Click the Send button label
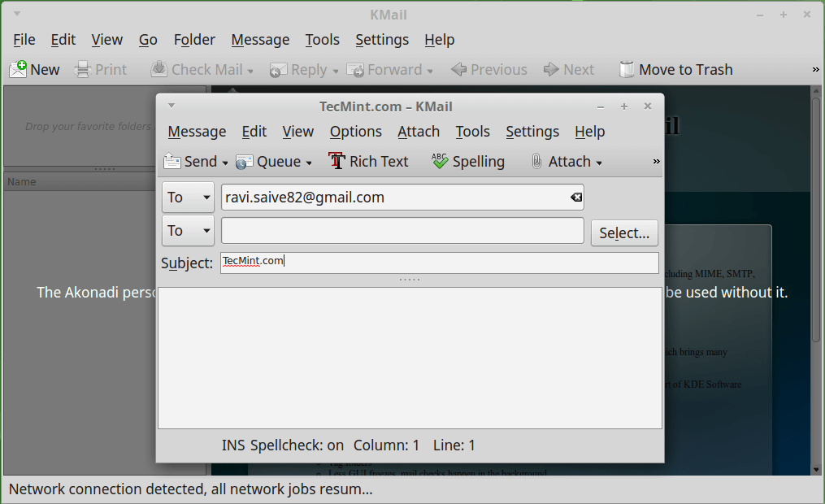This screenshot has height=504, width=825. pyautogui.click(x=201, y=162)
